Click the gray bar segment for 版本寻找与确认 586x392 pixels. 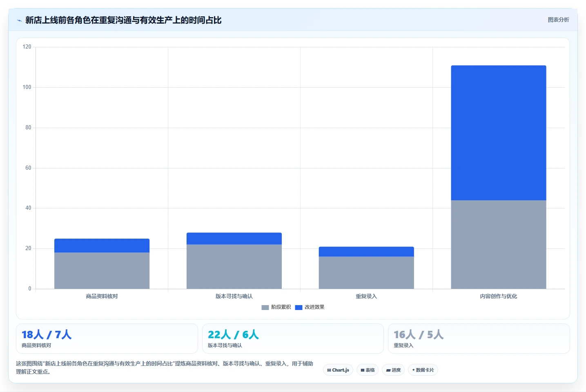234,267
